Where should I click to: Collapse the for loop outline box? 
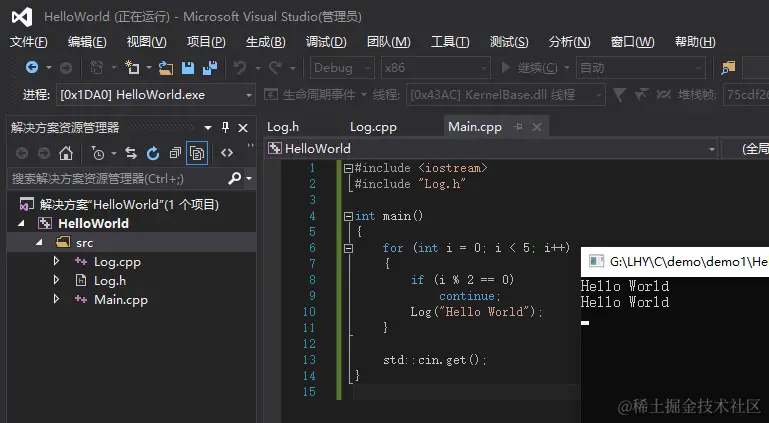coord(348,249)
